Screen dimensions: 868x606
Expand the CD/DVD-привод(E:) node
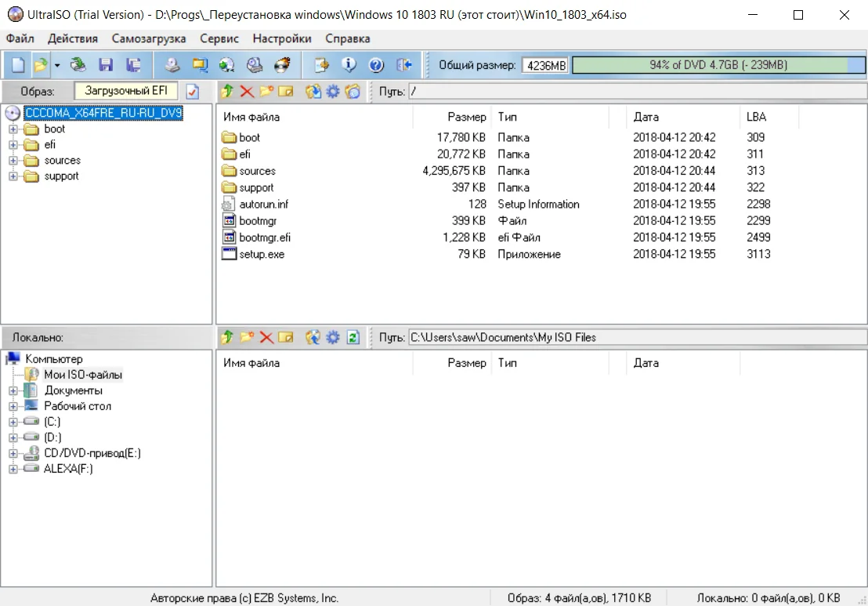tap(13, 453)
